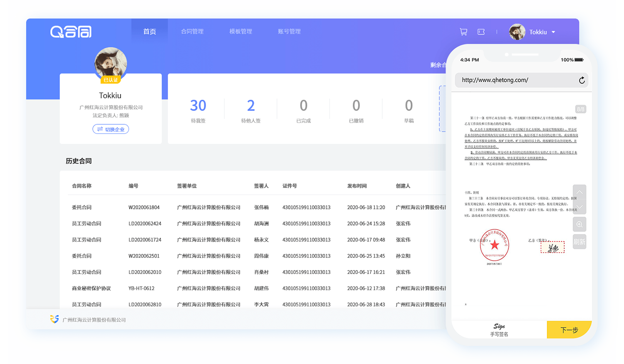Open the 模板管理 tab

[241, 32]
